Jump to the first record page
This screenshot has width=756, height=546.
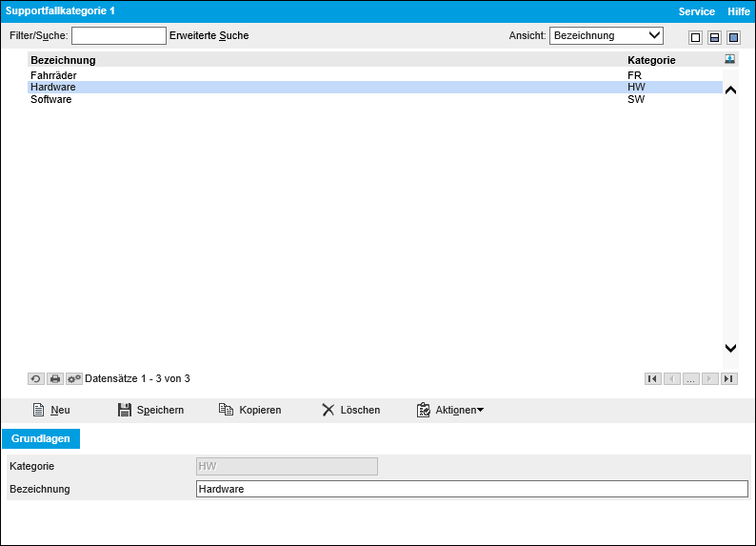point(652,378)
